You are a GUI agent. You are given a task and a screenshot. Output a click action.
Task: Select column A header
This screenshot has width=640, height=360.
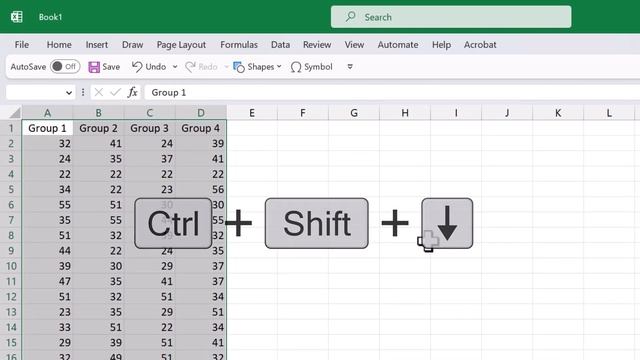point(47,113)
